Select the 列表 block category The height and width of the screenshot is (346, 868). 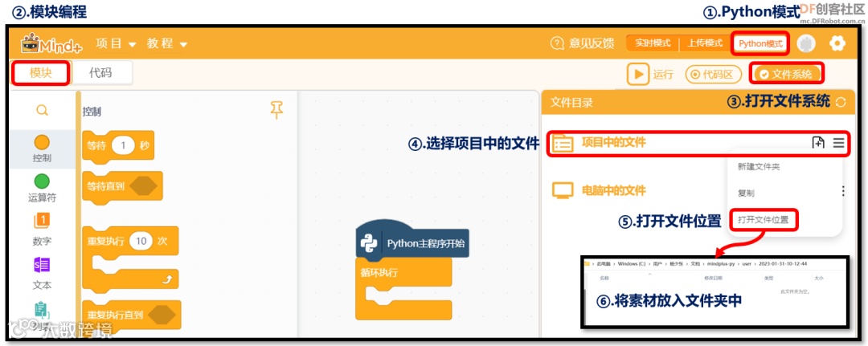click(42, 318)
